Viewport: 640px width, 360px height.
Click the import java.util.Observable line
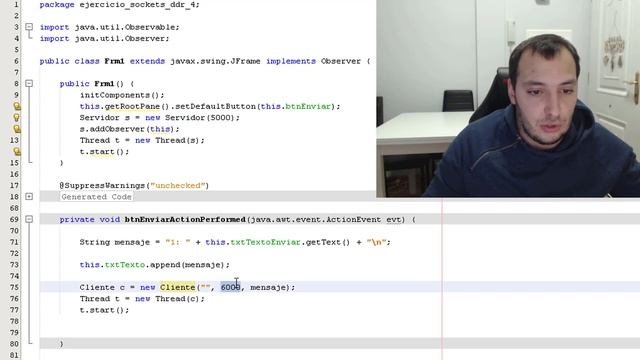pyautogui.click(x=109, y=27)
